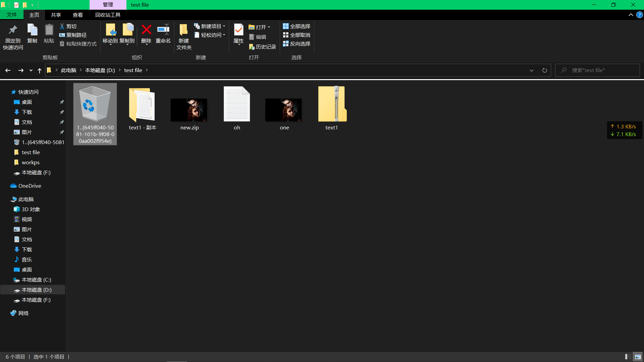This screenshot has height=362, width=644.
Task: Click the Help question mark icon
Action: pyautogui.click(x=640, y=15)
